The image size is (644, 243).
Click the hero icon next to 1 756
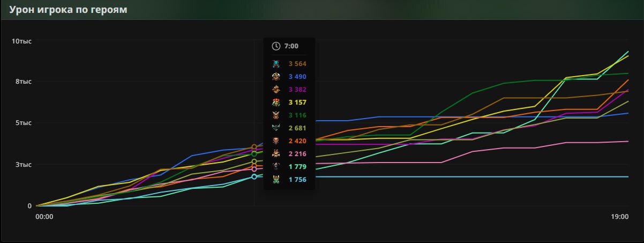point(276,180)
